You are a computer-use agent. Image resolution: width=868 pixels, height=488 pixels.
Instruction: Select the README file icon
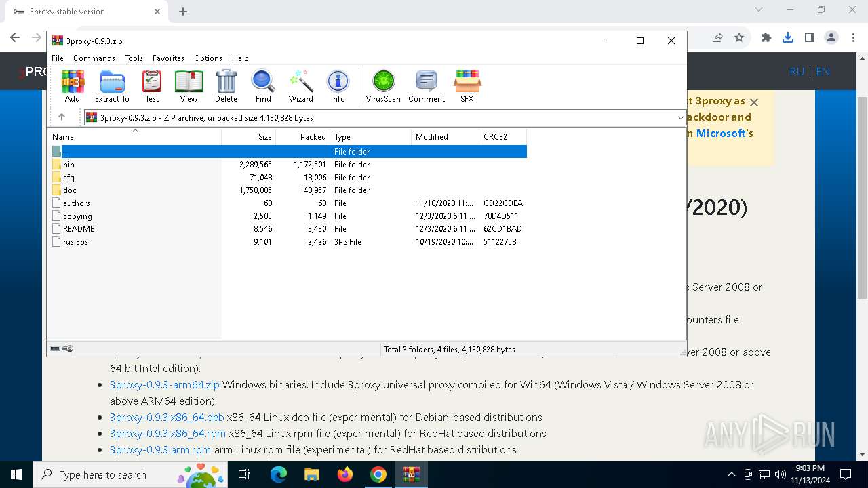(x=57, y=229)
